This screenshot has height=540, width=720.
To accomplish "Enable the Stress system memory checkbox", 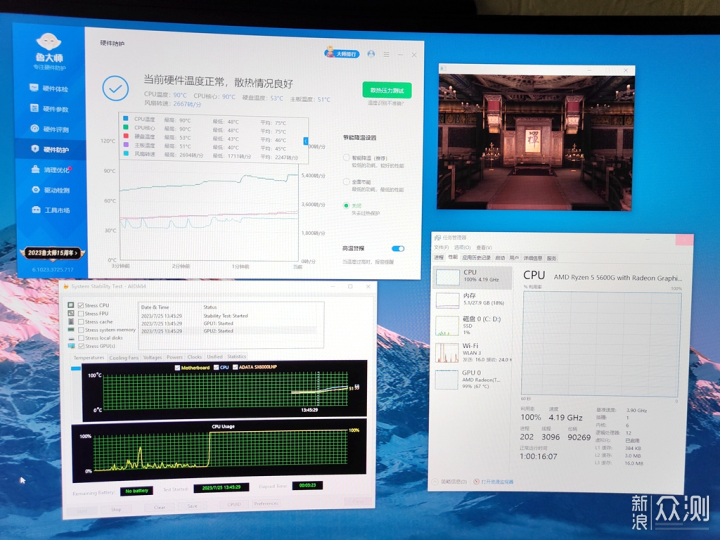I will coord(81,330).
